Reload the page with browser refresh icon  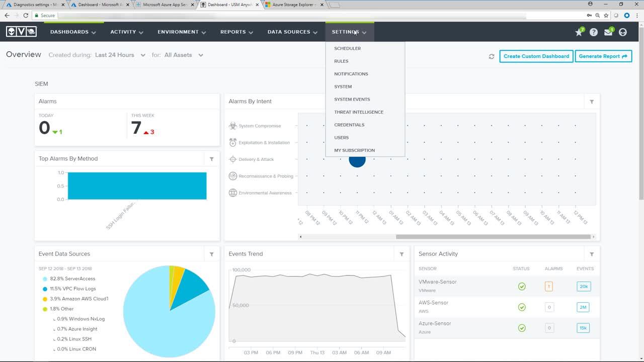click(x=26, y=16)
